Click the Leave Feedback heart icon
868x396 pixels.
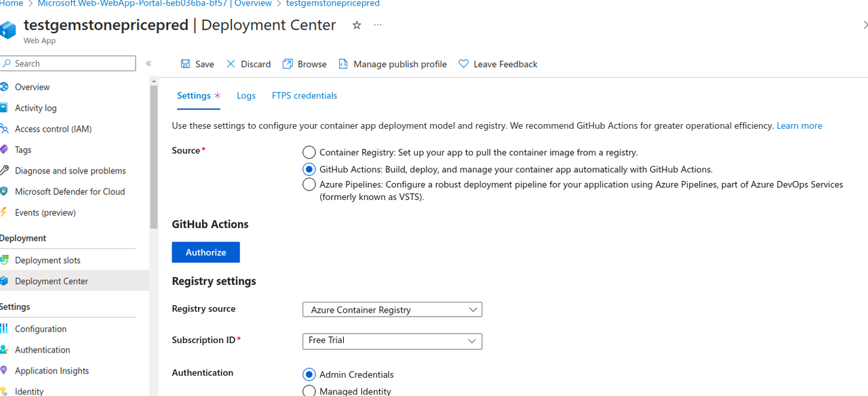click(464, 64)
